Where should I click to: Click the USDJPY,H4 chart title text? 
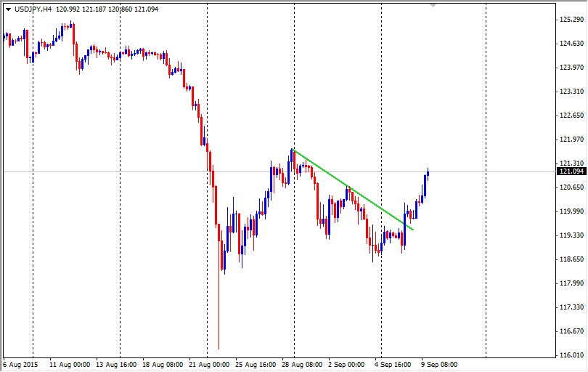coord(33,9)
